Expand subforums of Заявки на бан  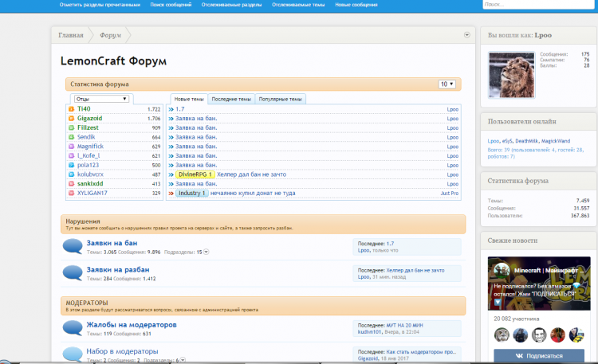(x=206, y=252)
